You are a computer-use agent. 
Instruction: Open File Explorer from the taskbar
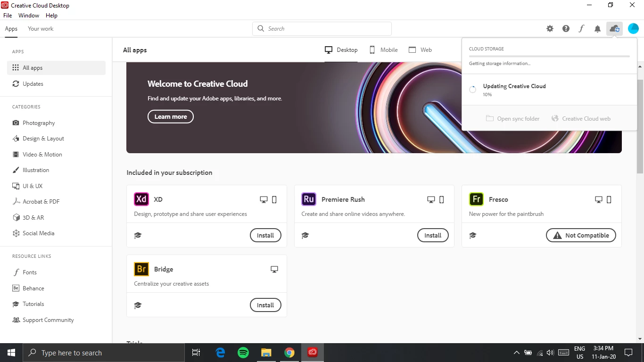pyautogui.click(x=266, y=353)
